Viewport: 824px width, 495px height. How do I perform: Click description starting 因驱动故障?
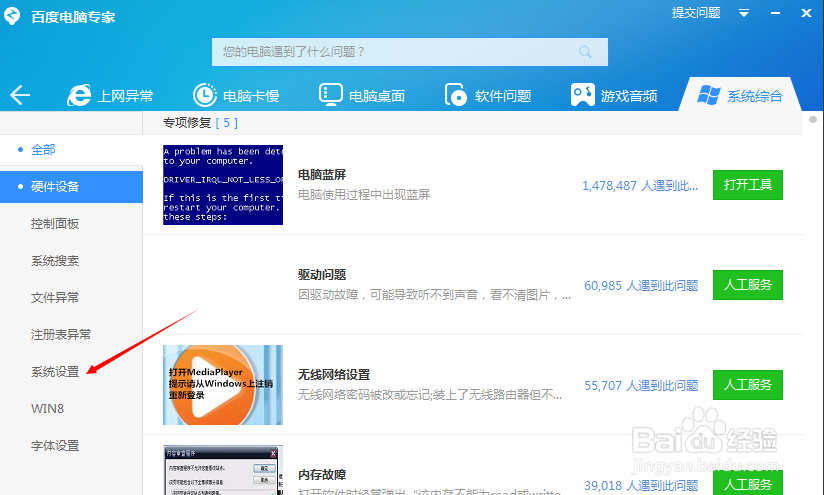tap(435, 294)
